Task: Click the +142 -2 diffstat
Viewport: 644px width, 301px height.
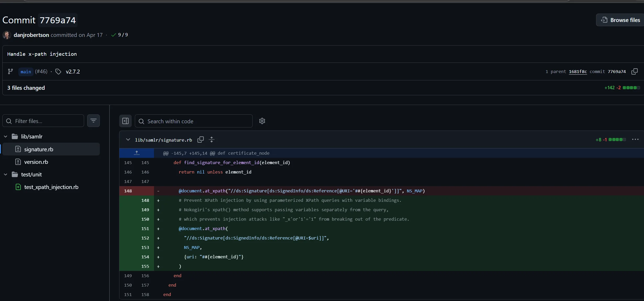Action: [x=622, y=88]
